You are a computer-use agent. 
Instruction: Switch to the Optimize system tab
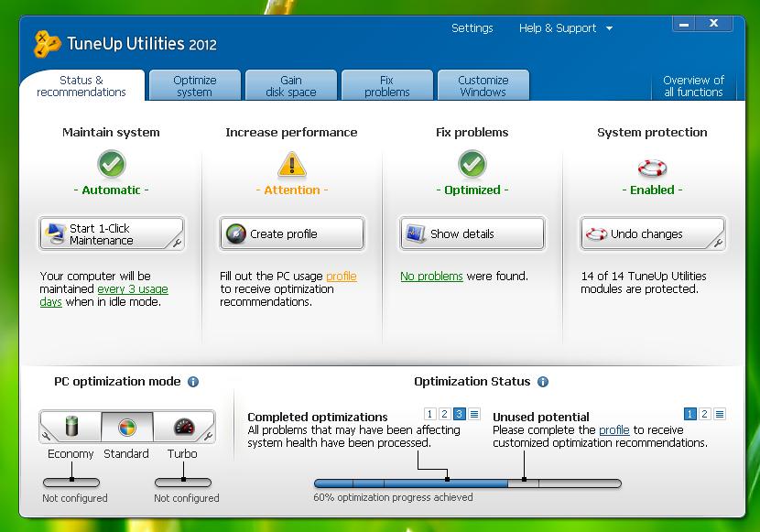tap(195, 86)
